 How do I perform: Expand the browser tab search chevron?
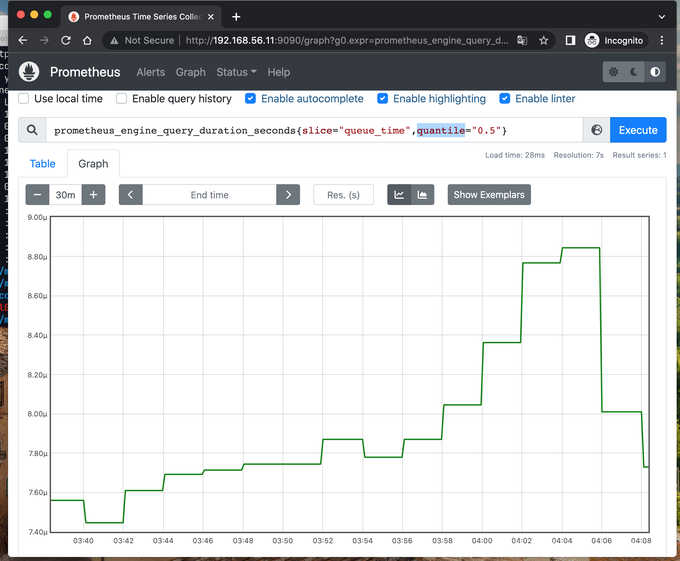662,17
